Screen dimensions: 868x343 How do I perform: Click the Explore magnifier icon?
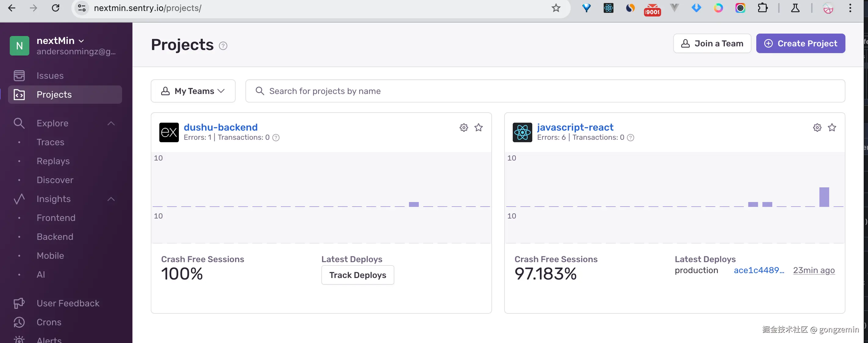pyautogui.click(x=19, y=123)
